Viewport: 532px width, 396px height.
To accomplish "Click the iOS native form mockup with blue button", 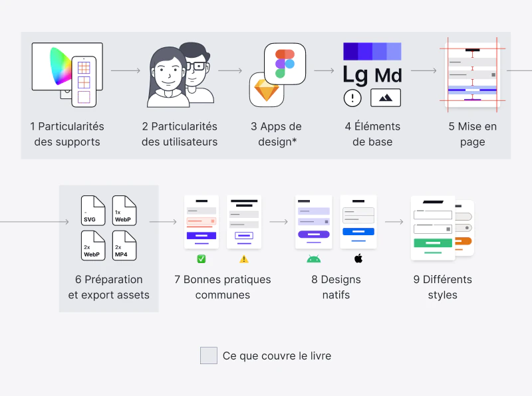I will click(358, 222).
